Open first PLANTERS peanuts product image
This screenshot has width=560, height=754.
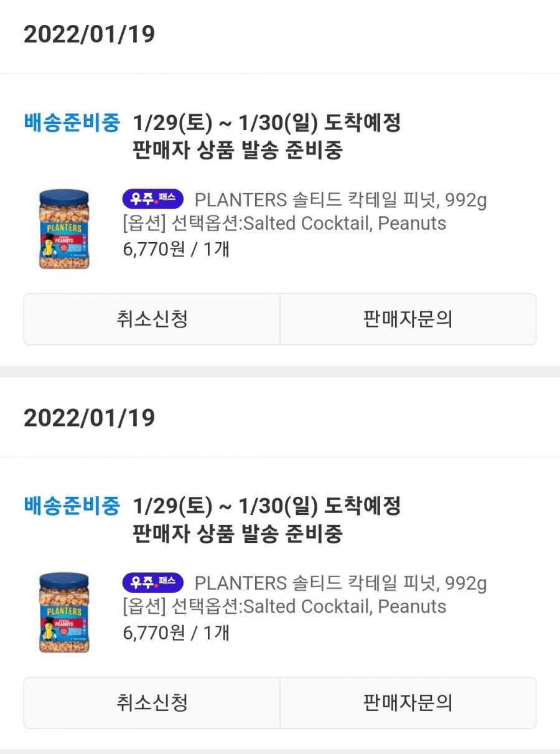[x=64, y=229]
